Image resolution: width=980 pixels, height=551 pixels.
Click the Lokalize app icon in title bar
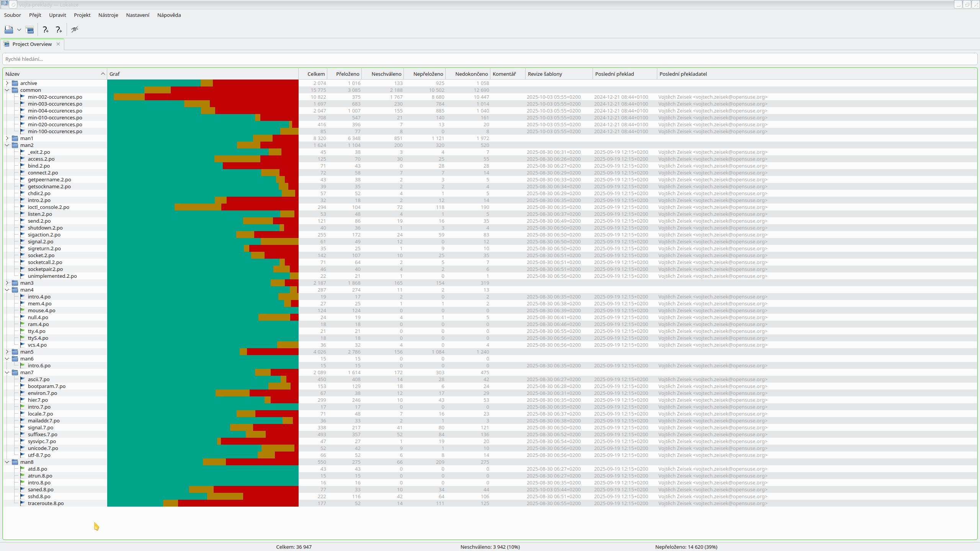4,4
